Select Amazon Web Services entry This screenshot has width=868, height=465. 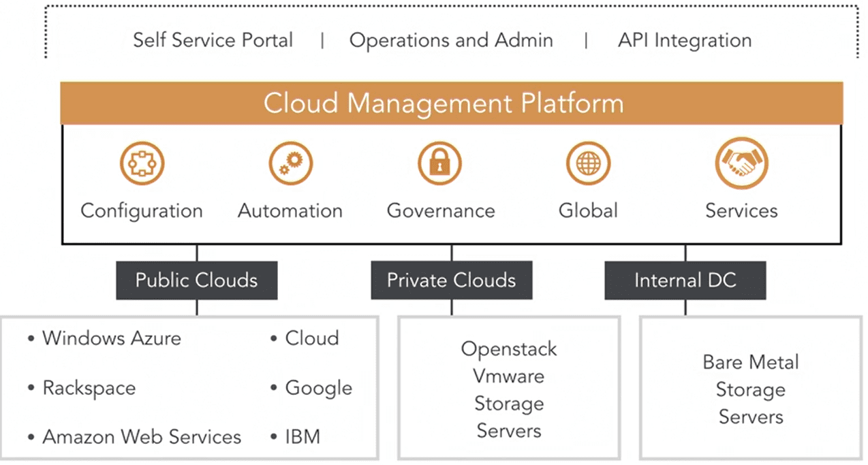[142, 437]
